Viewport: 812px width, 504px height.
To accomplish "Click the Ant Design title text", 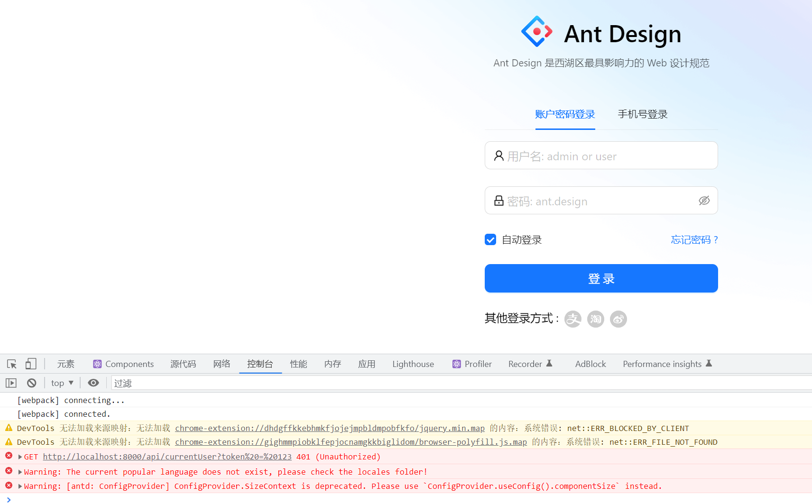I will click(622, 34).
